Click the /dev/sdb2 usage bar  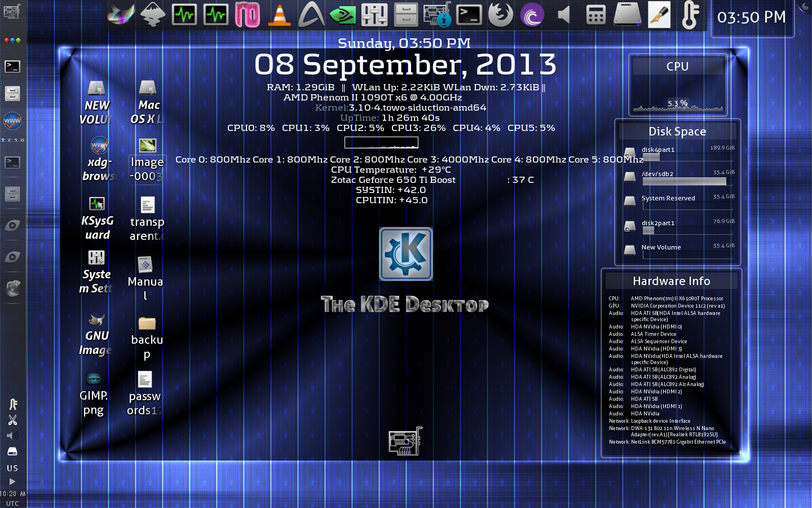688,182
